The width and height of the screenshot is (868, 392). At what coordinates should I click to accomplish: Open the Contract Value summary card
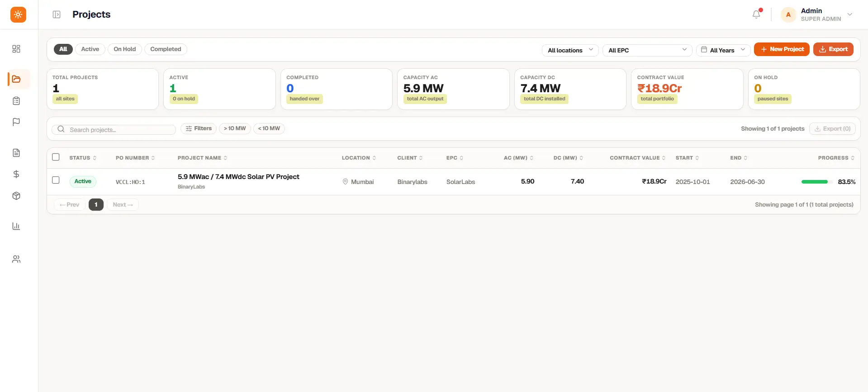click(687, 89)
